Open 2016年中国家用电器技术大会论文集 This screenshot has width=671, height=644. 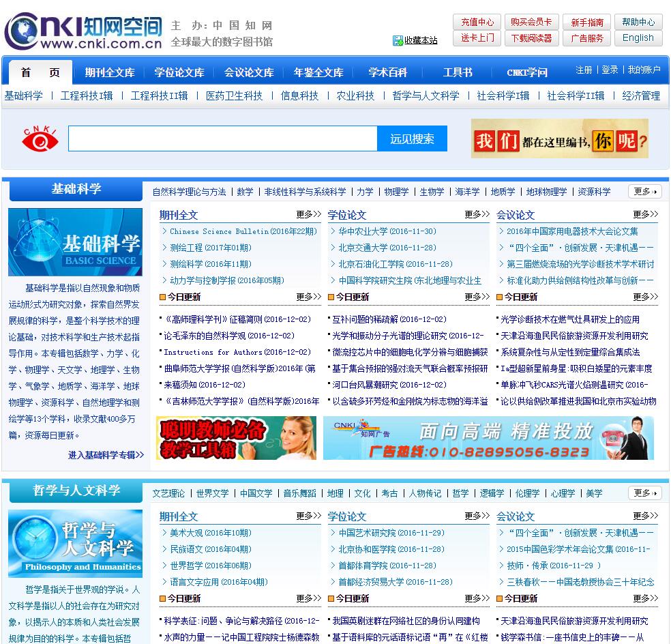pos(572,231)
